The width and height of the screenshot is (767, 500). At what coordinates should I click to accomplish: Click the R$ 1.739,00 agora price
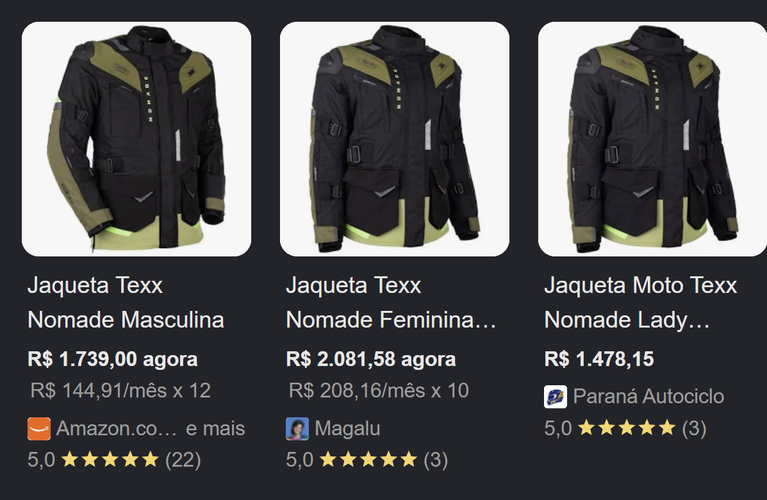pyautogui.click(x=113, y=359)
